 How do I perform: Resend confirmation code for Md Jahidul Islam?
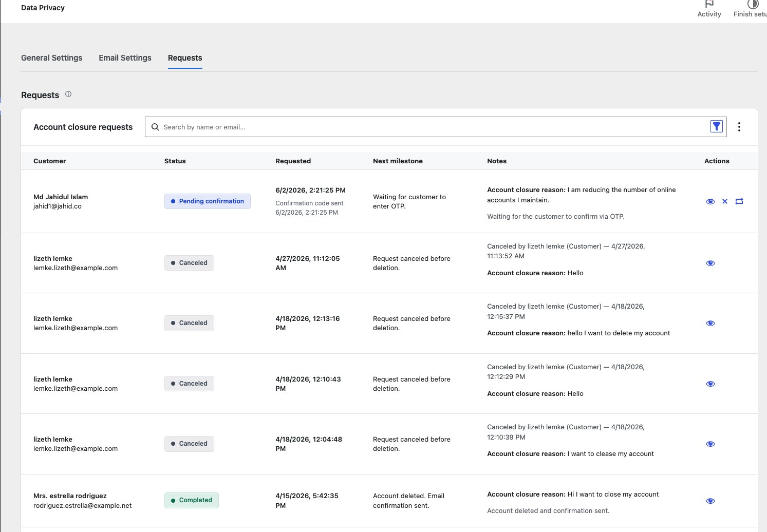point(739,201)
